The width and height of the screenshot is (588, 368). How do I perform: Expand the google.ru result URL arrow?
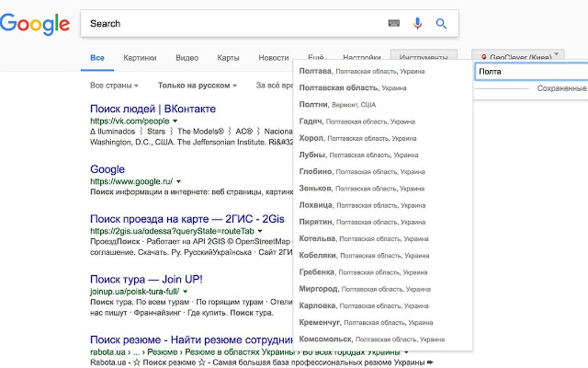[x=179, y=181]
